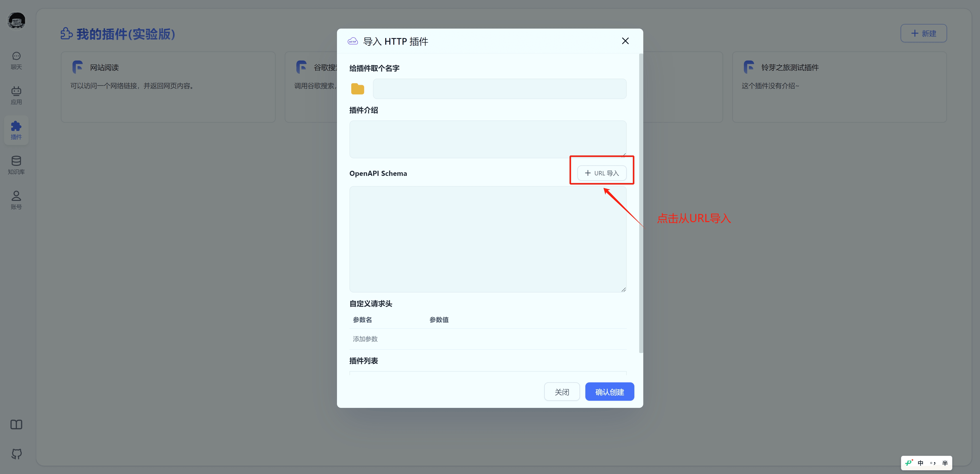Click the IME 中 language indicator
980x474 pixels.
(x=920, y=463)
